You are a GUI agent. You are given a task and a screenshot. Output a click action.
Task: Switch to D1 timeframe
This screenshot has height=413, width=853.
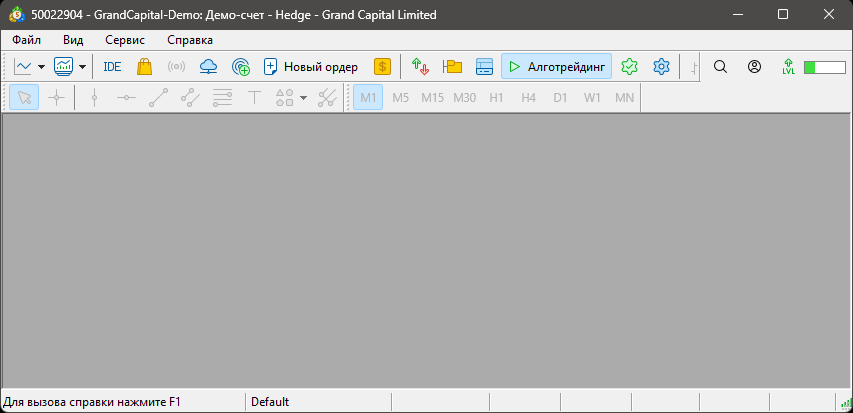[560, 97]
